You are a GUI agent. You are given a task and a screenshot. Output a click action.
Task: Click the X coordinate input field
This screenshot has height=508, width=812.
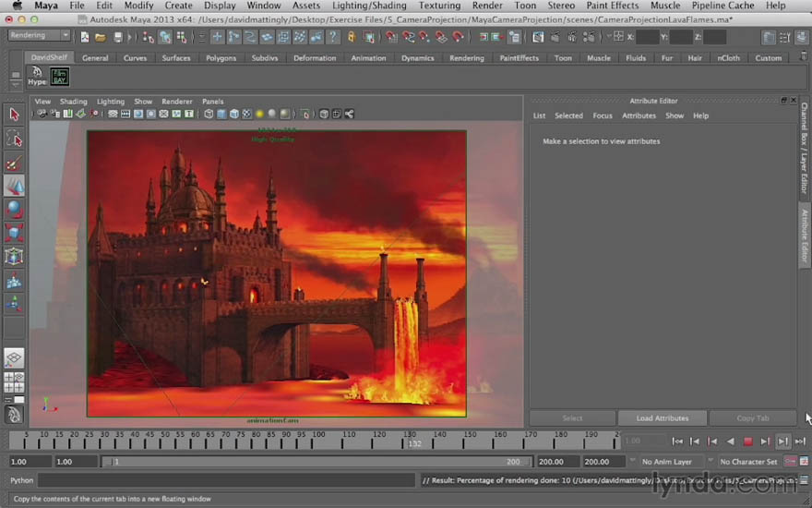(648, 37)
